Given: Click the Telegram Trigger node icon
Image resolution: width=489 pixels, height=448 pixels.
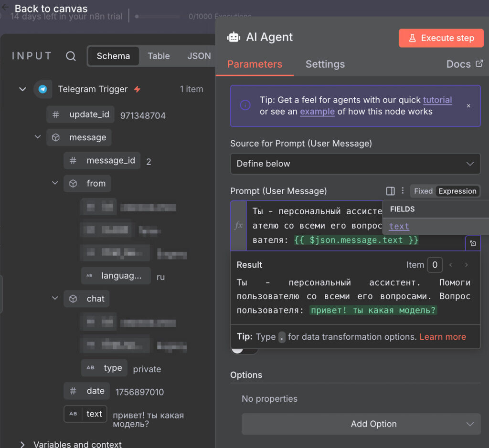Looking at the screenshot, I should [43, 89].
